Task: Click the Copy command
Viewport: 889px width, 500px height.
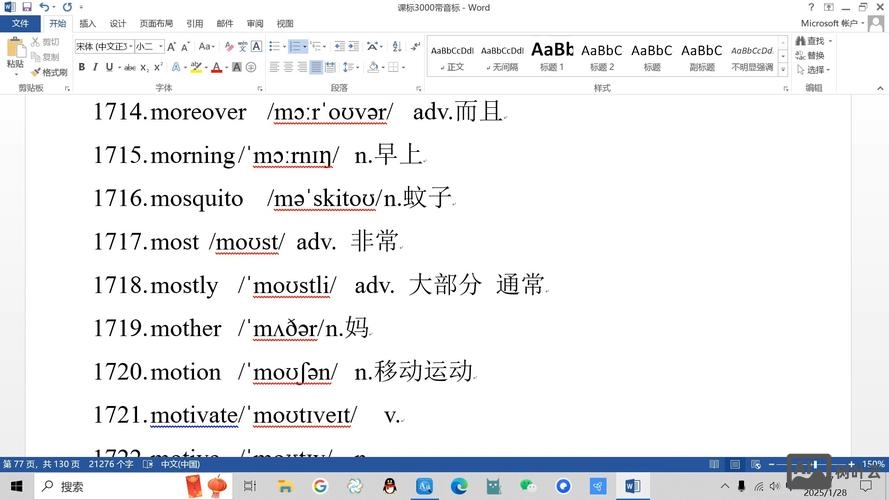Action: [x=45, y=57]
